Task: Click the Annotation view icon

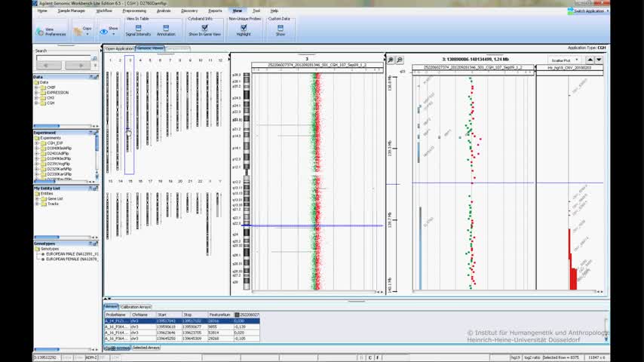Action: [166, 30]
